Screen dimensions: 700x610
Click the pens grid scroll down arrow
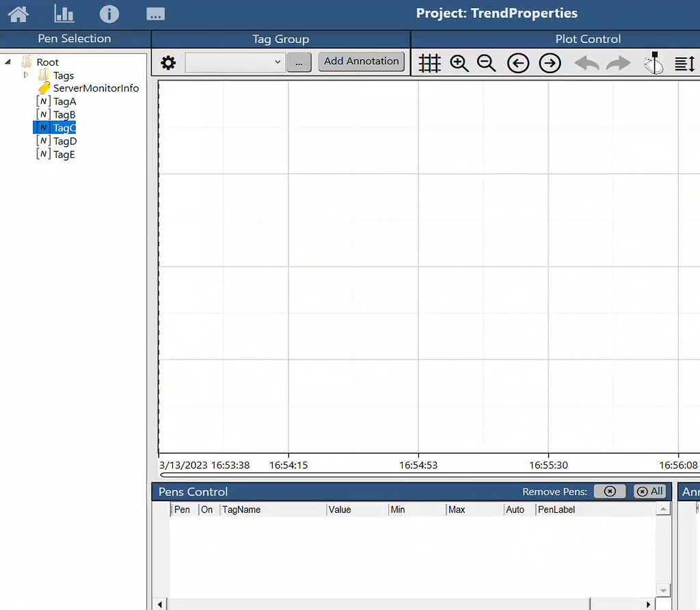[663, 590]
